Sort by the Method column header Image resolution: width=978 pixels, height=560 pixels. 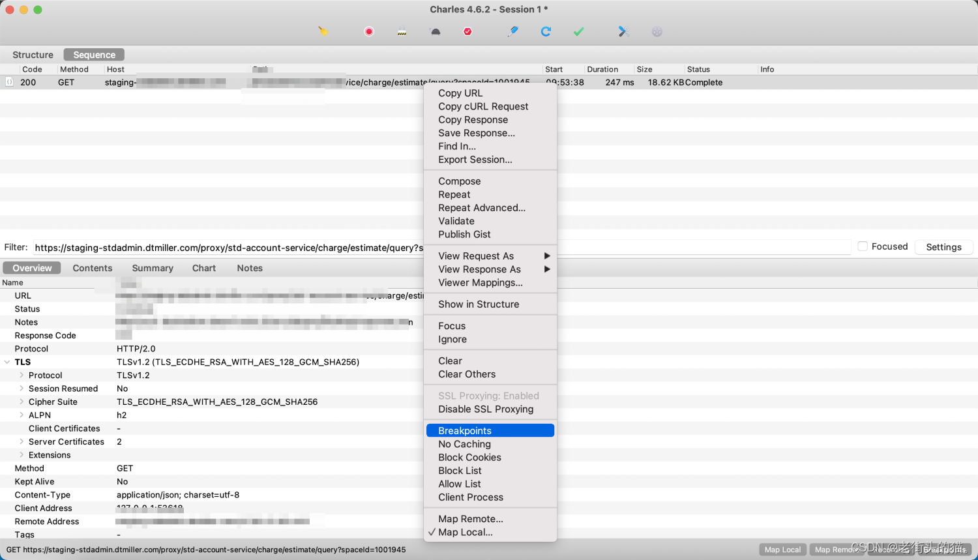point(81,69)
